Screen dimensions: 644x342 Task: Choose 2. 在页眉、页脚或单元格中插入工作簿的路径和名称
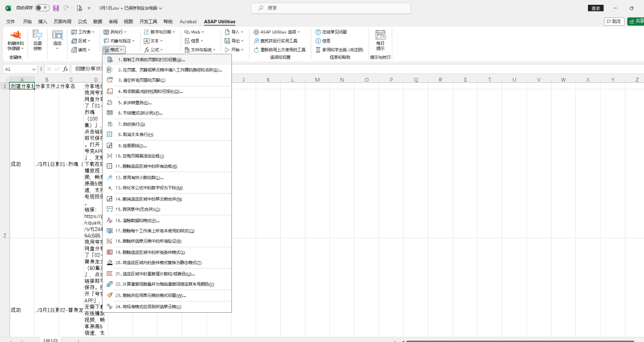[167, 70]
